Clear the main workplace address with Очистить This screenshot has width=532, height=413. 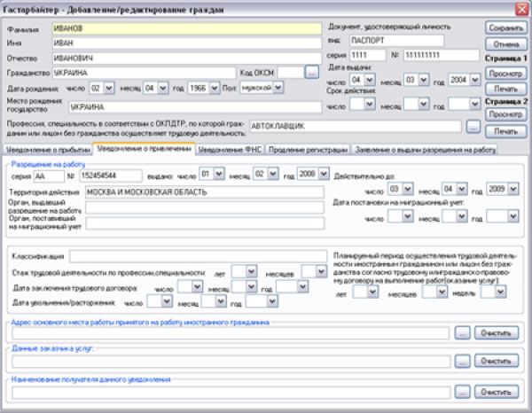click(x=498, y=333)
